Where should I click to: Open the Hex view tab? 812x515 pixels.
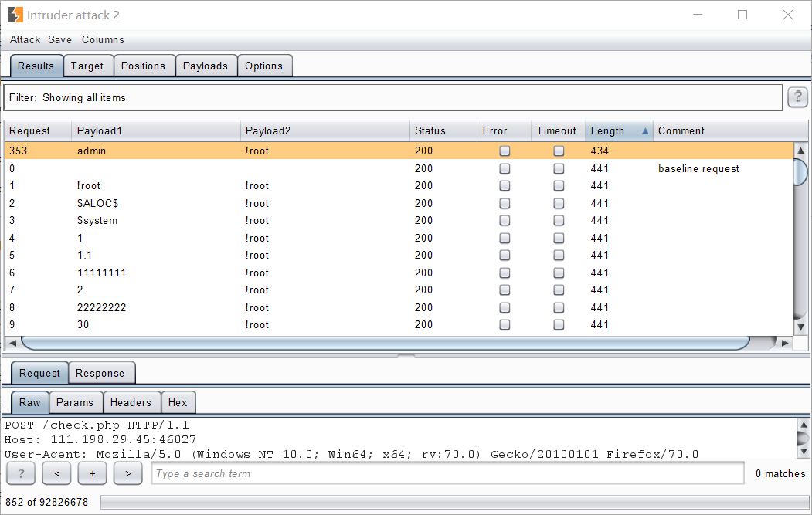coord(178,402)
